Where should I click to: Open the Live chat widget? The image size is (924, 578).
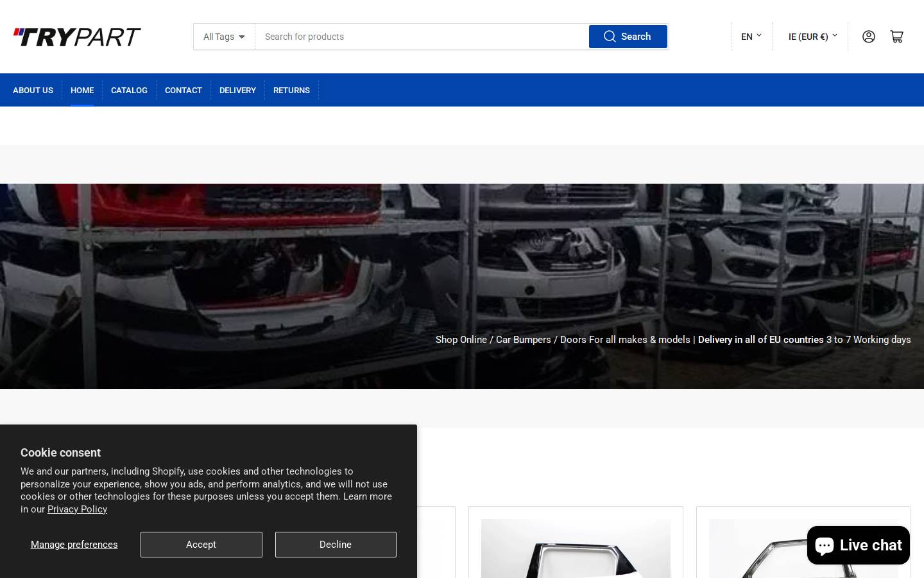pyautogui.click(x=859, y=545)
